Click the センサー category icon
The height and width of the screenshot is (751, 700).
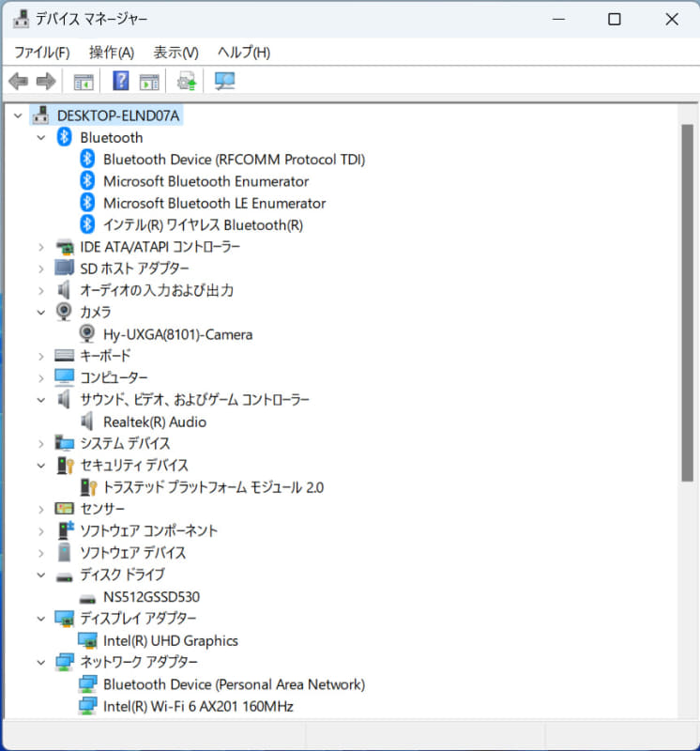click(64, 508)
